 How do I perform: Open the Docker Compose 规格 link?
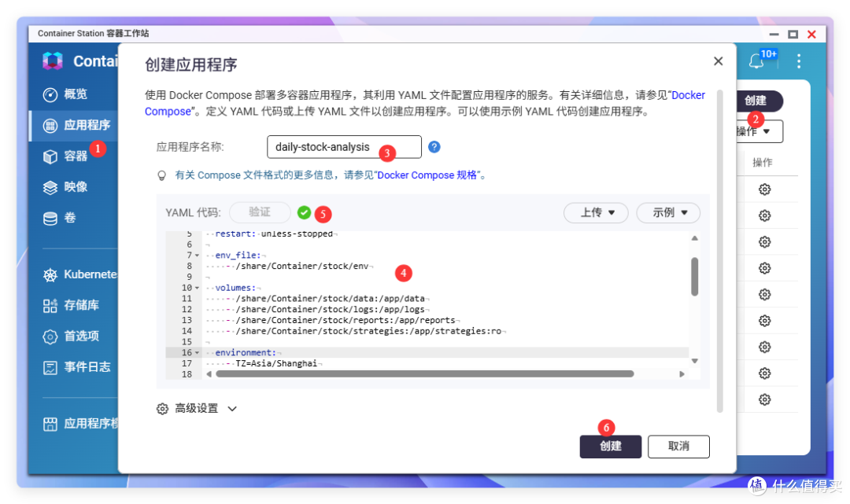coord(427,175)
